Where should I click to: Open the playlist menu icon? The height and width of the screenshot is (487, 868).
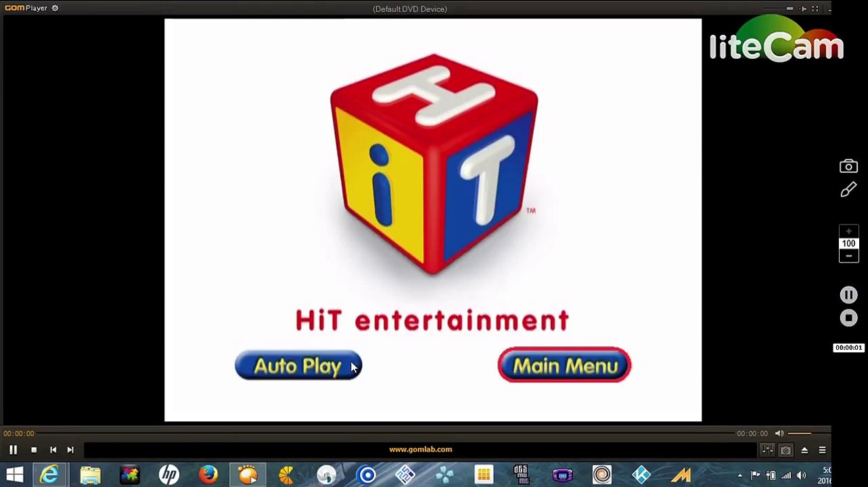[x=822, y=450]
